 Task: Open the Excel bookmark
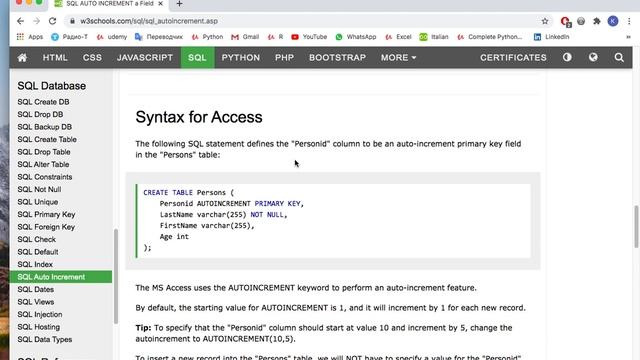click(x=398, y=37)
